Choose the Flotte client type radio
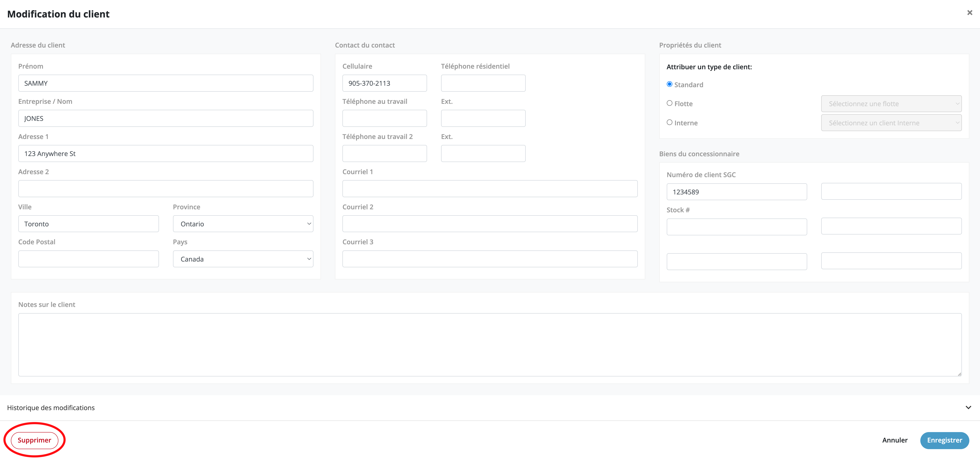The width and height of the screenshot is (980, 460). 669,103
